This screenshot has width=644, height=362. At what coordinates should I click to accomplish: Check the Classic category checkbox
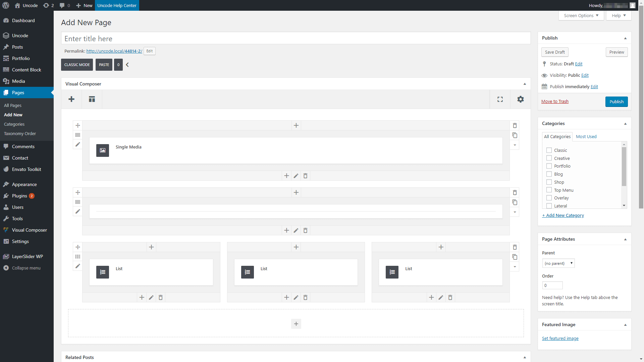click(x=549, y=150)
